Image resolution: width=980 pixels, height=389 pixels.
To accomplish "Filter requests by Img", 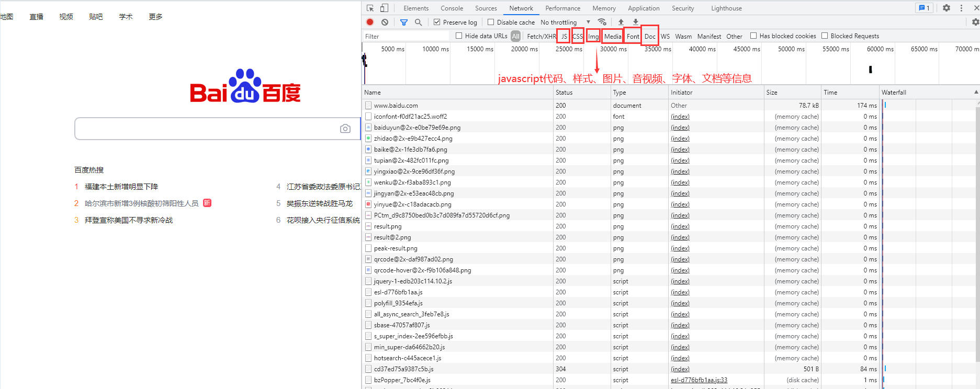I will pyautogui.click(x=593, y=36).
